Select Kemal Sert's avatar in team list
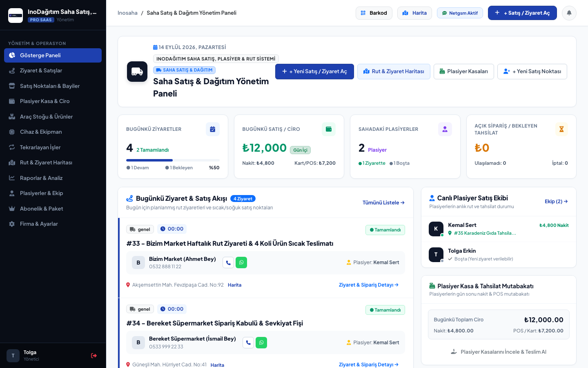Screen dimensions: 588x368 [x=436, y=229]
